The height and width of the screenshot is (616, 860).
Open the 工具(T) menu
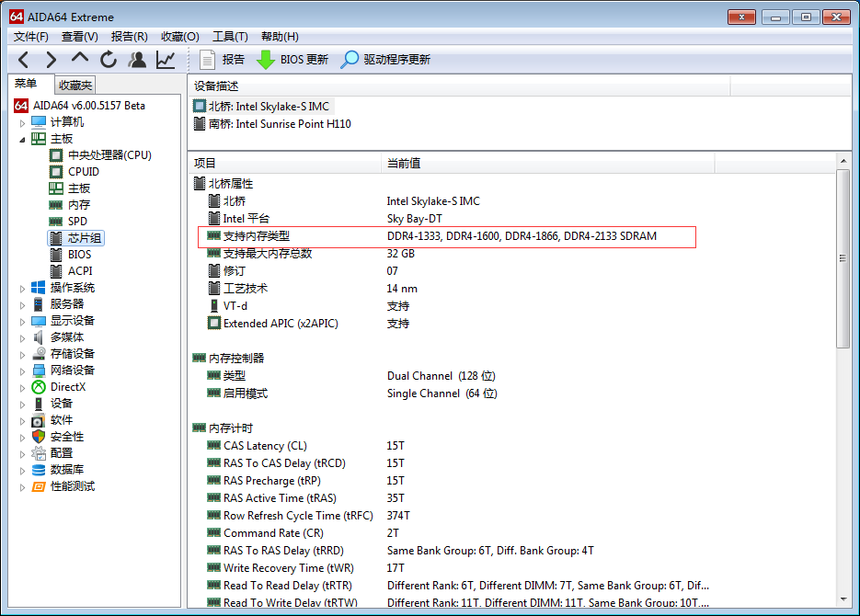(x=230, y=37)
